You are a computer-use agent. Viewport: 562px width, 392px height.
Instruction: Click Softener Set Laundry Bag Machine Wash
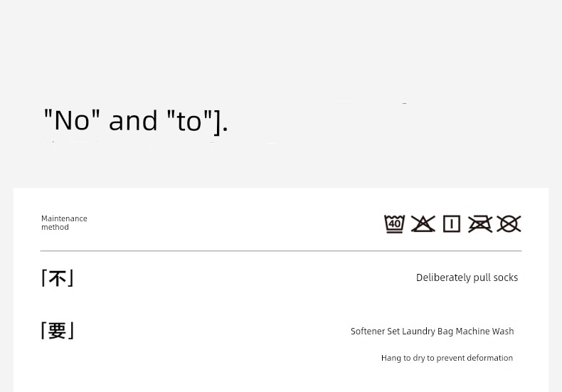point(432,332)
